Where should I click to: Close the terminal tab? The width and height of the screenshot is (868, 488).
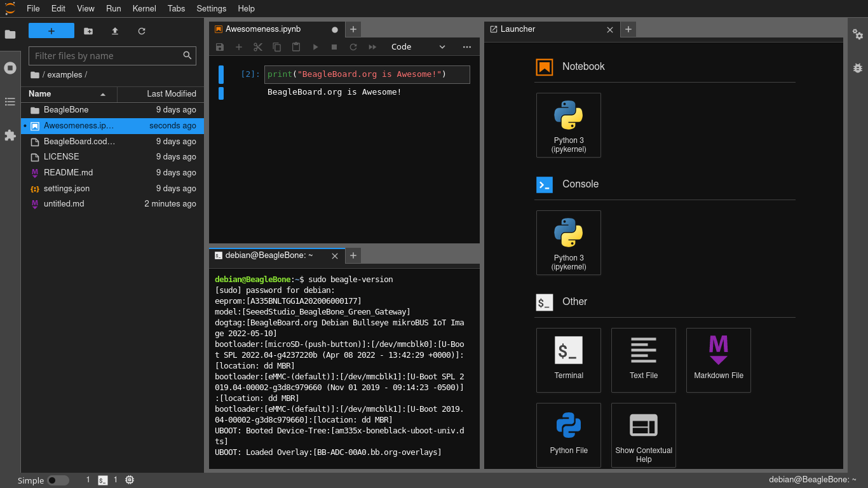click(335, 256)
